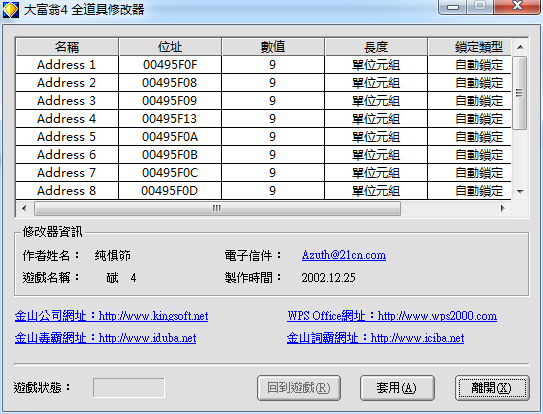Viewport: 543px width, 414px height.
Task: Click the scroll down arrow of the table
Action: (x=520, y=191)
